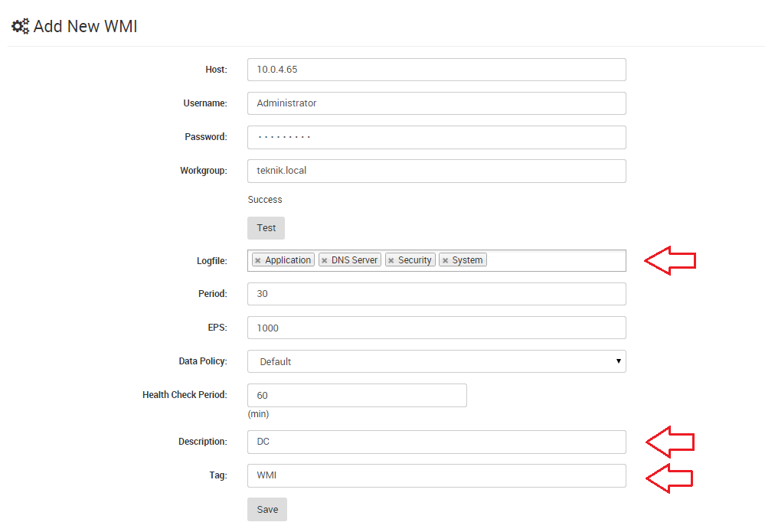765x532 pixels.
Task: Open the Data Policy dropdown
Action: pyautogui.click(x=436, y=361)
